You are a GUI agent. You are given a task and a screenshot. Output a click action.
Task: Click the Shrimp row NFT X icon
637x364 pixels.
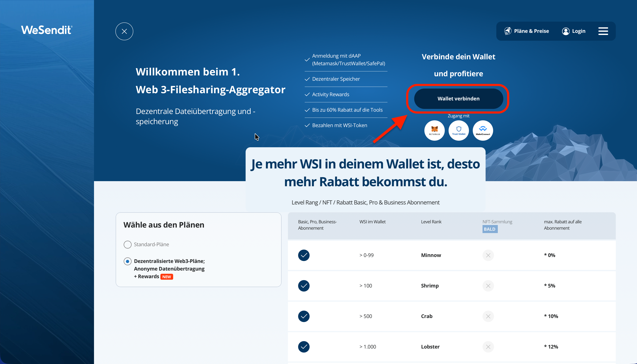click(488, 286)
